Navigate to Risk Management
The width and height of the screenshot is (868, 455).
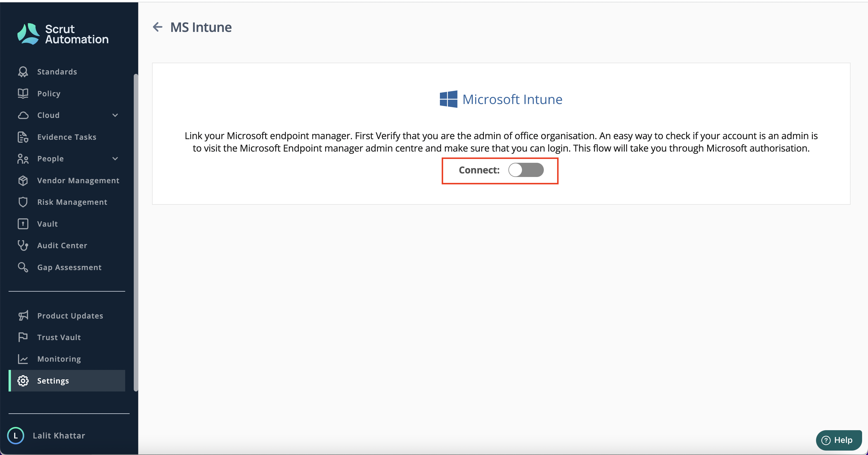[67, 202]
